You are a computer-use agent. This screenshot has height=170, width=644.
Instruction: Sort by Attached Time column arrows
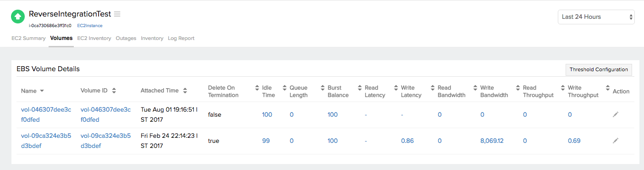tap(185, 91)
